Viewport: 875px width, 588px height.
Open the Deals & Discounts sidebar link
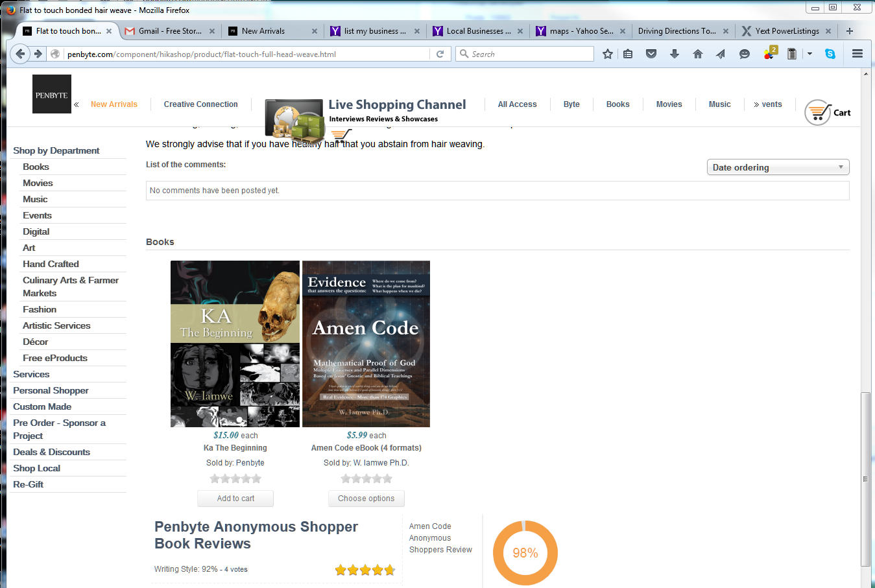pyautogui.click(x=51, y=452)
